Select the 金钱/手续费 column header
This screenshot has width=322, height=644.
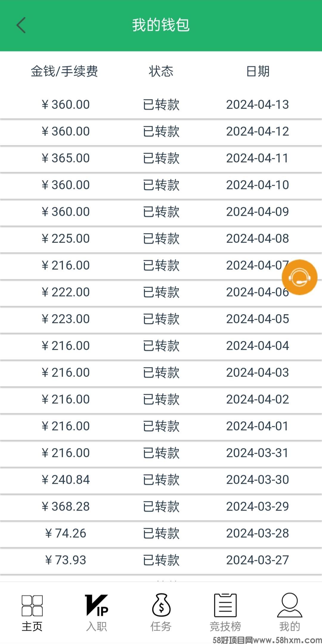click(x=64, y=71)
